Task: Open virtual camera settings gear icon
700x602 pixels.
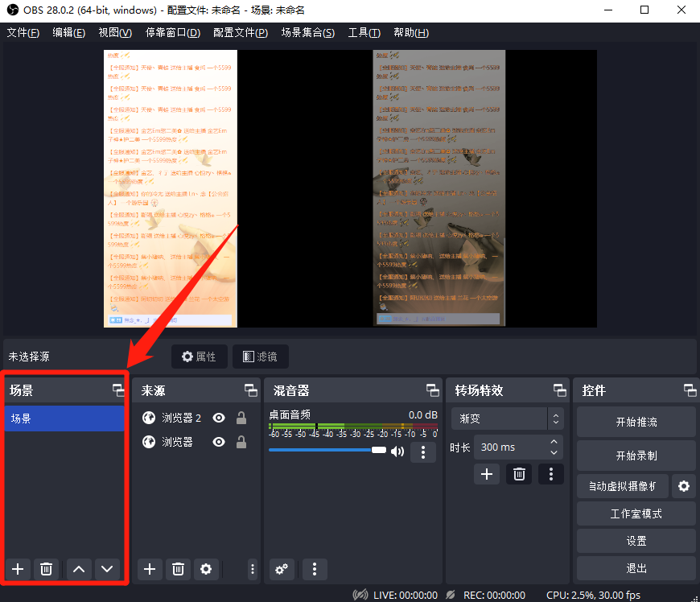Action: pos(684,486)
